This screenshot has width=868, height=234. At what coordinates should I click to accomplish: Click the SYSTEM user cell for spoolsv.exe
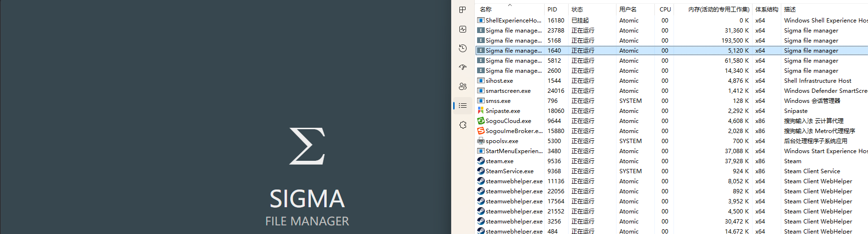pyautogui.click(x=630, y=141)
